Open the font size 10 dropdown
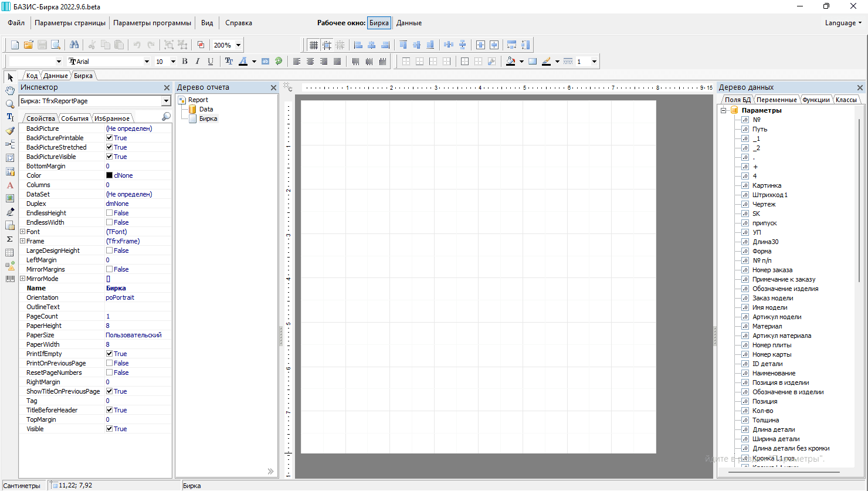This screenshot has width=868, height=491. click(x=173, y=62)
